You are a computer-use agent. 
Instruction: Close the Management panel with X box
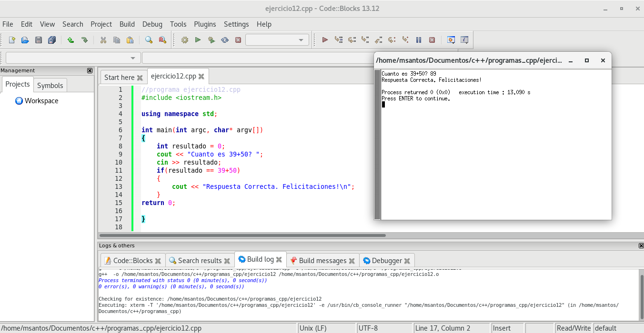pyautogui.click(x=90, y=70)
